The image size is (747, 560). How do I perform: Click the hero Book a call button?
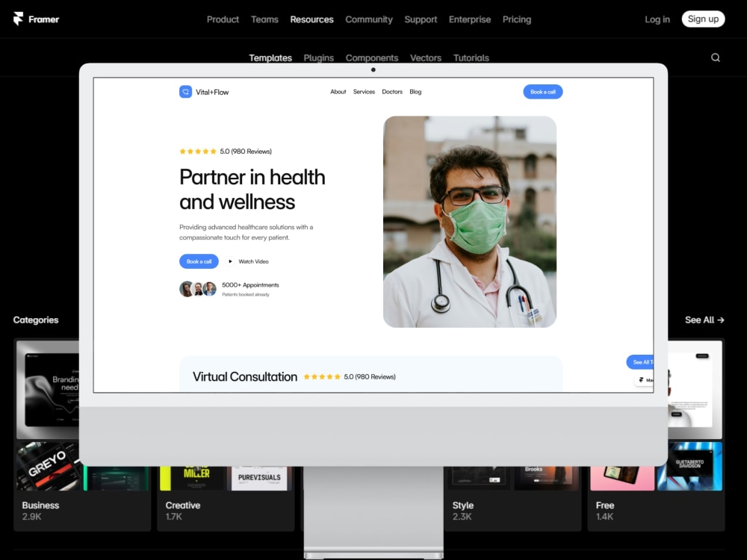click(199, 261)
